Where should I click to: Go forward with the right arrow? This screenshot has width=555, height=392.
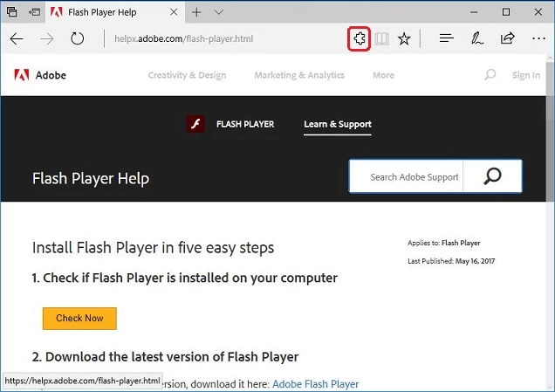pyautogui.click(x=47, y=38)
